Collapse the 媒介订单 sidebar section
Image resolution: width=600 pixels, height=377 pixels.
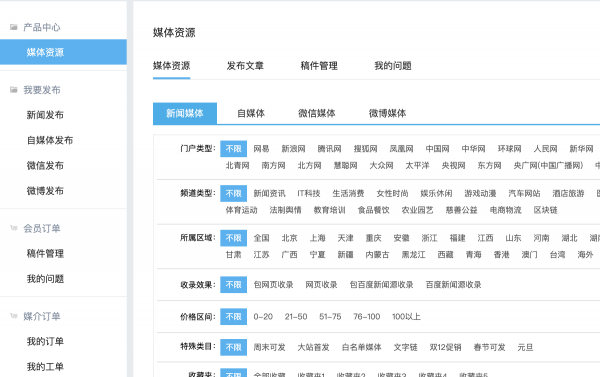click(41, 316)
